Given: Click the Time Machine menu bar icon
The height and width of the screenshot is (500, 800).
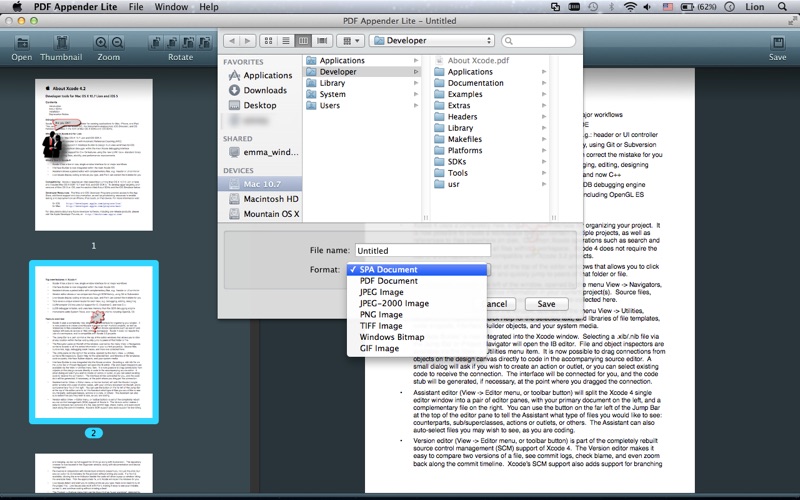Looking at the screenshot, I should tap(593, 7).
